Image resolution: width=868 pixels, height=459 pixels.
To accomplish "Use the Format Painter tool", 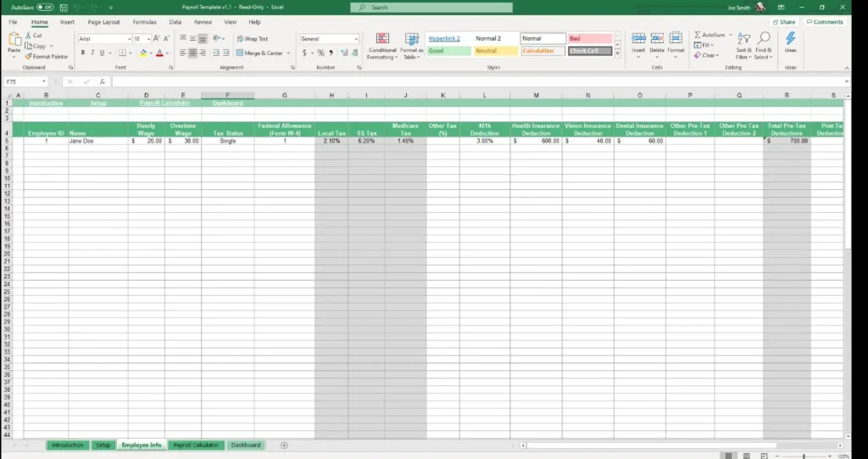I will (x=47, y=57).
